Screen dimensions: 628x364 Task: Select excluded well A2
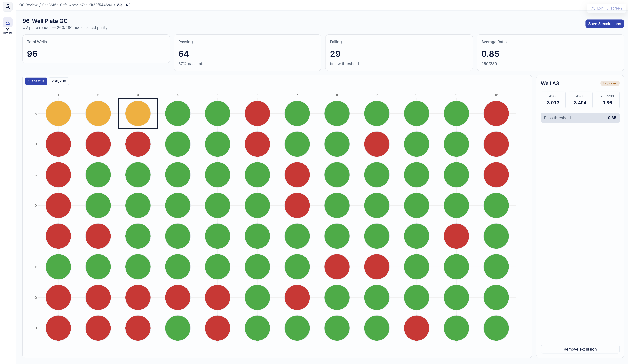point(98,113)
